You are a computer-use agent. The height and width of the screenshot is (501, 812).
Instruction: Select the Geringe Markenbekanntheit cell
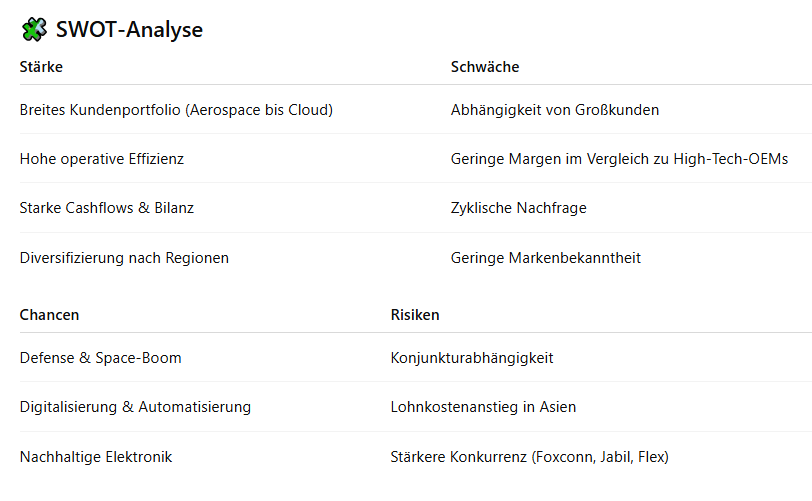(x=546, y=258)
